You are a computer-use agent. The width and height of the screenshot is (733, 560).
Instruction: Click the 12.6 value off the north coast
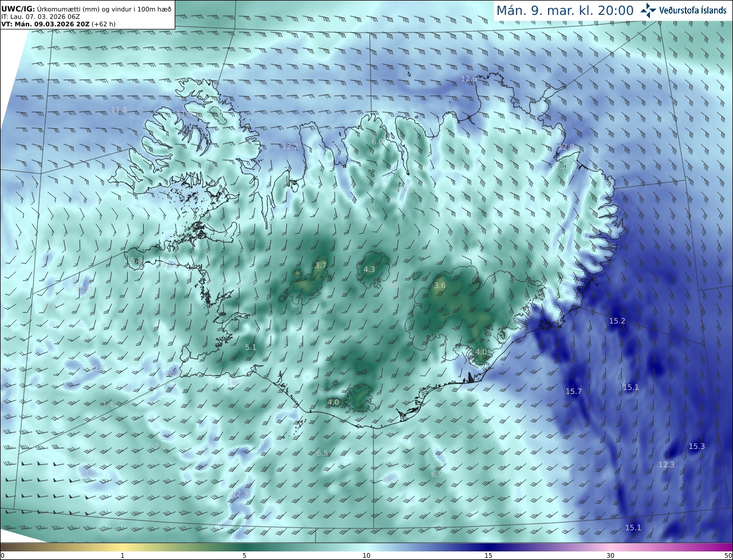pos(468,78)
